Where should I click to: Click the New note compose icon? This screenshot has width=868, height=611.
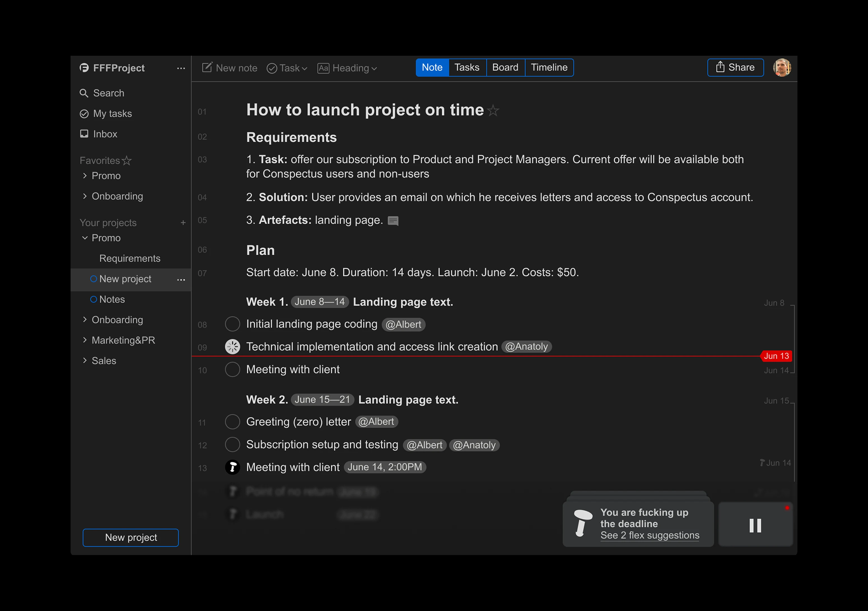207,68
